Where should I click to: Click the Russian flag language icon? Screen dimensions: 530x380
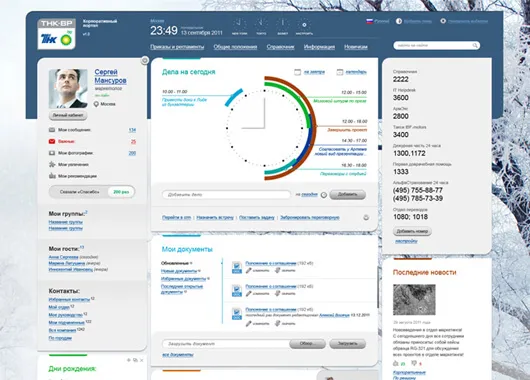[369, 21]
